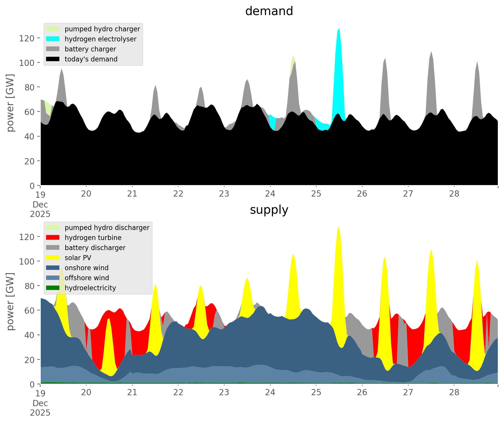Click the pumped hydro discharger legend label

tap(107, 228)
